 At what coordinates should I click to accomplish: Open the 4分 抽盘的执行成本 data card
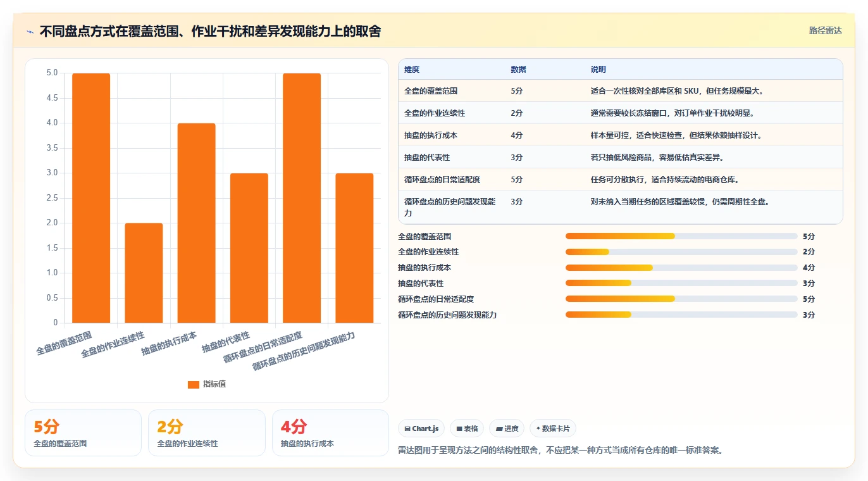[330, 433]
